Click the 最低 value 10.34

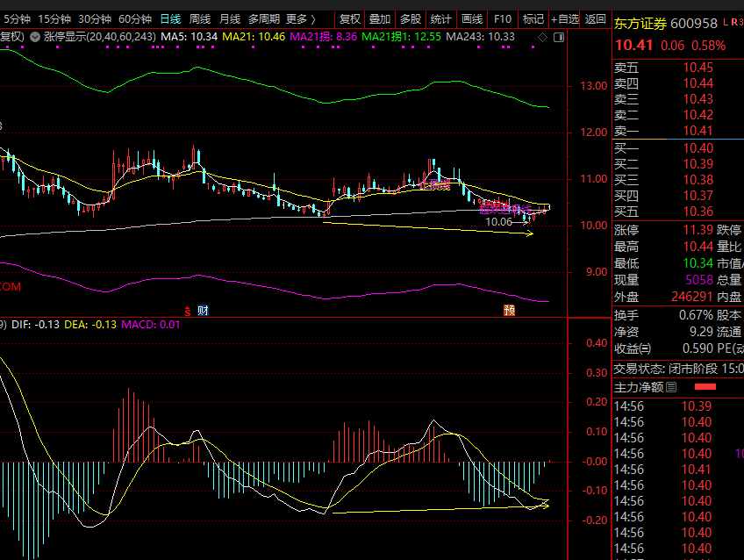[698, 263]
